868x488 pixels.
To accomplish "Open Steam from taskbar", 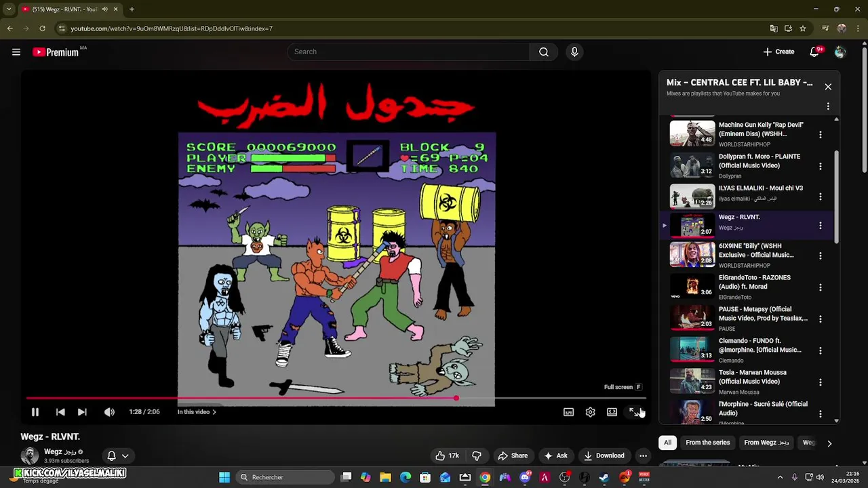I will click(x=604, y=477).
